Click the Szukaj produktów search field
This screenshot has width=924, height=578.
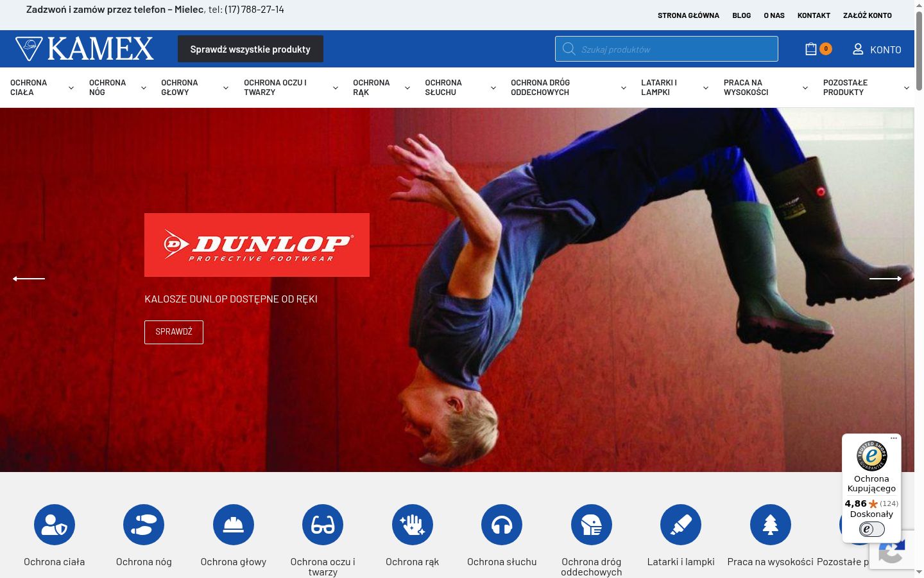(667, 49)
